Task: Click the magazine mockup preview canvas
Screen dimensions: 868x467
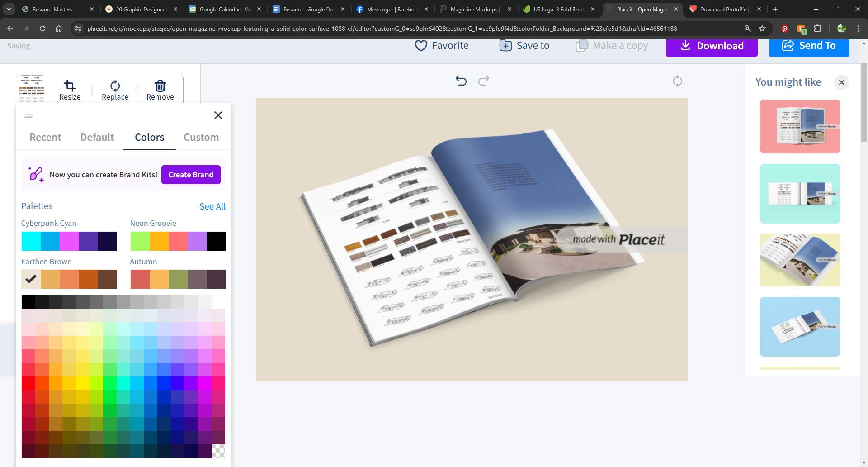Action: 472,239
